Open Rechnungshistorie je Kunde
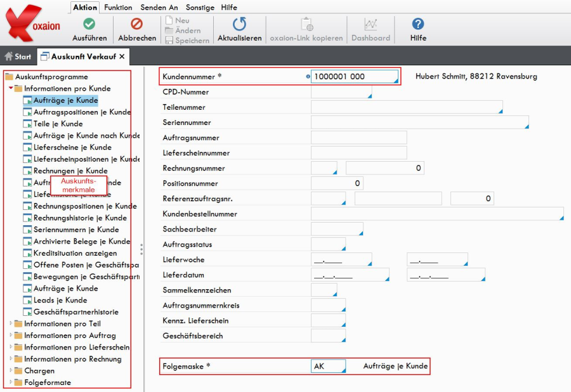Viewport: 571px width, 392px height. (75, 218)
